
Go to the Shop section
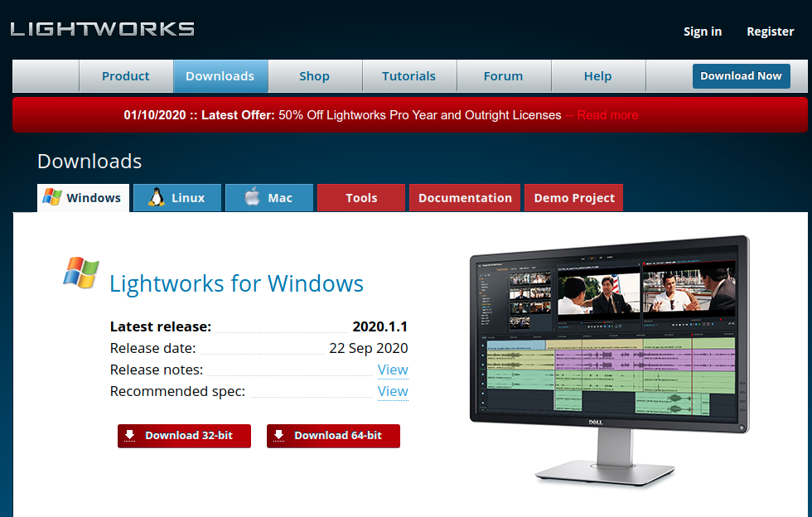314,76
